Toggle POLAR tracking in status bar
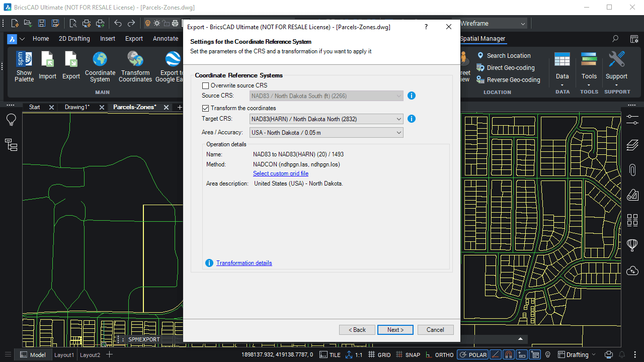Image resolution: width=644 pixels, height=362 pixels. pyautogui.click(x=472, y=354)
